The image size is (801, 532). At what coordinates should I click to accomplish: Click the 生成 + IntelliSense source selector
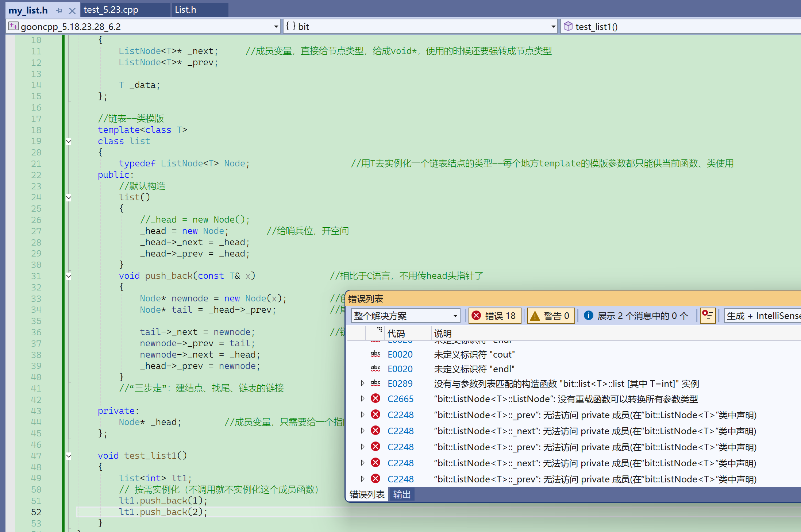(x=763, y=316)
